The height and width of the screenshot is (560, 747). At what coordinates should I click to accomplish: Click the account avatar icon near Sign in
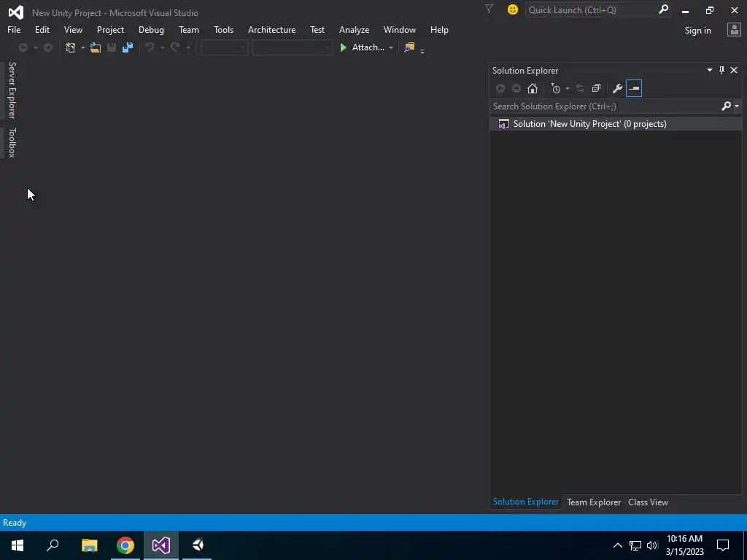click(x=734, y=30)
